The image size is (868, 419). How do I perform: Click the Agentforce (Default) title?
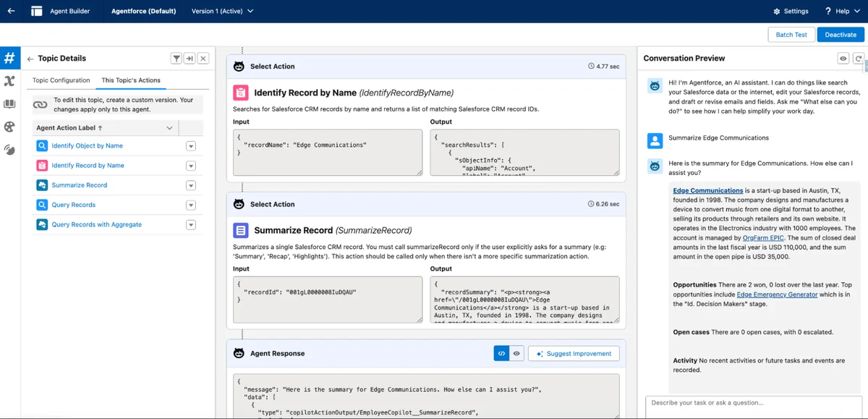point(143,11)
